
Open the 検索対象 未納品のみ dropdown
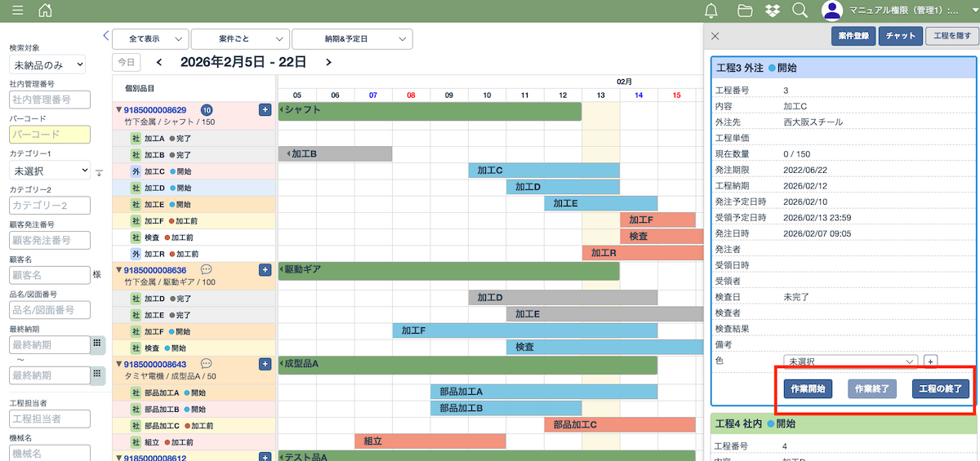pyautogui.click(x=47, y=64)
